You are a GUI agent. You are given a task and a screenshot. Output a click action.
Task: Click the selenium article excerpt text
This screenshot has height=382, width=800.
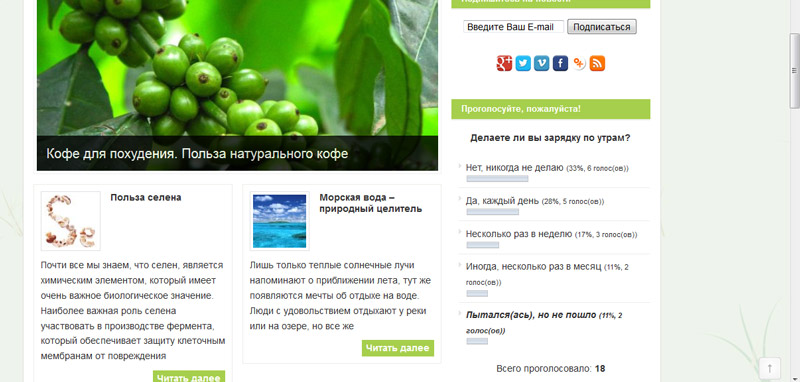click(133, 311)
